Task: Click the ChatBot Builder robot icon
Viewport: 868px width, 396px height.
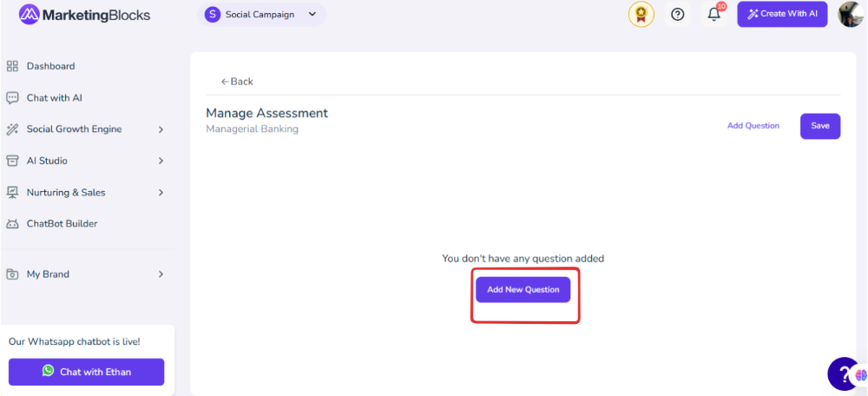Action: click(x=12, y=224)
